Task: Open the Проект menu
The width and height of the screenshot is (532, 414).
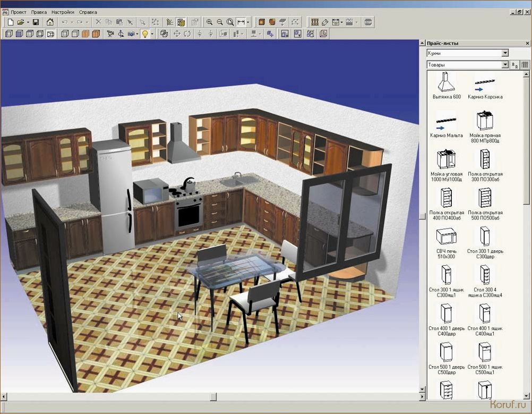Action: click(x=18, y=12)
